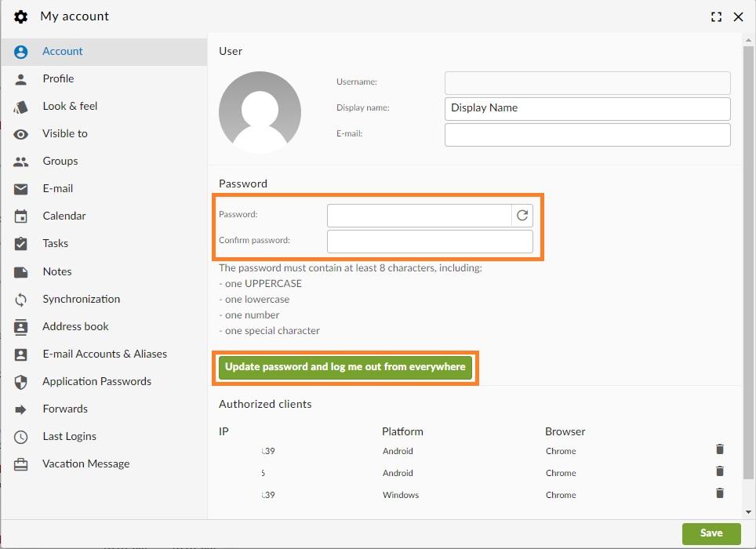Open Synchronization settings in the sidebar
The image size is (756, 549).
(81, 299)
